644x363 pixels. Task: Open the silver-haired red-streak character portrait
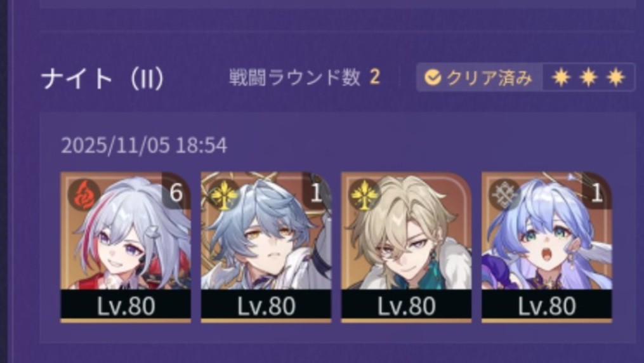tap(126, 231)
